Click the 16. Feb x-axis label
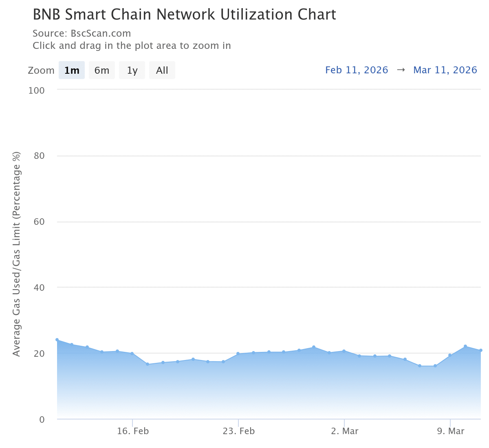This screenshot has height=448, width=489. point(133,431)
